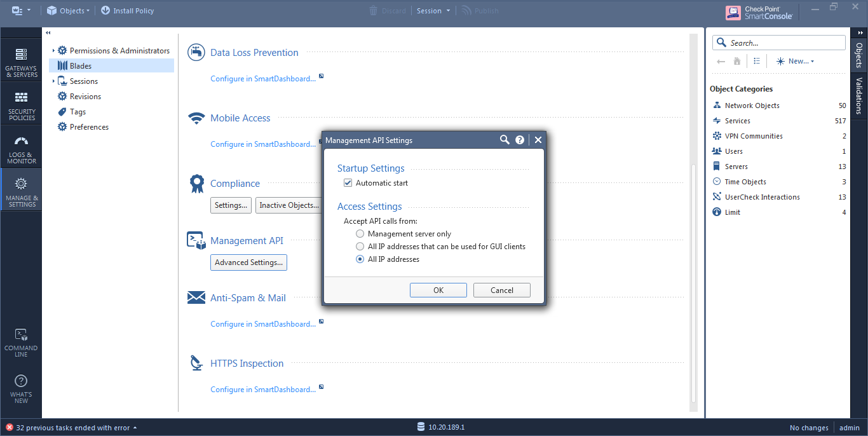Open the Security Policies view
The height and width of the screenshot is (436, 868).
pyautogui.click(x=21, y=106)
